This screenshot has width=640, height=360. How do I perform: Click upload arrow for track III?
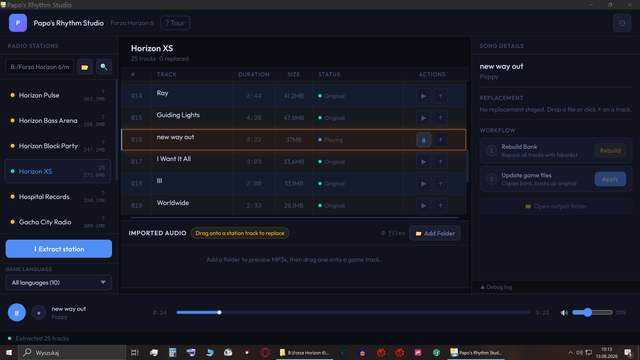440,184
